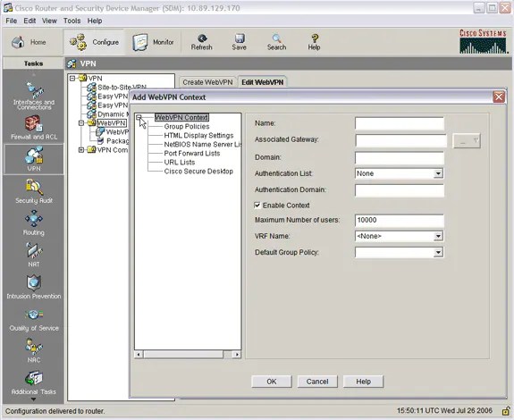
Task: Select Firewall and ACL task
Action: (34, 128)
